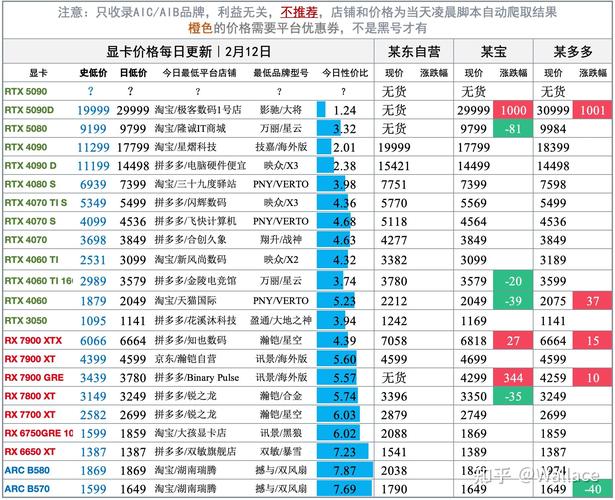Click the '拼多多/双敏旗舰店' store cell
The height and width of the screenshot is (500, 615).
(x=195, y=452)
